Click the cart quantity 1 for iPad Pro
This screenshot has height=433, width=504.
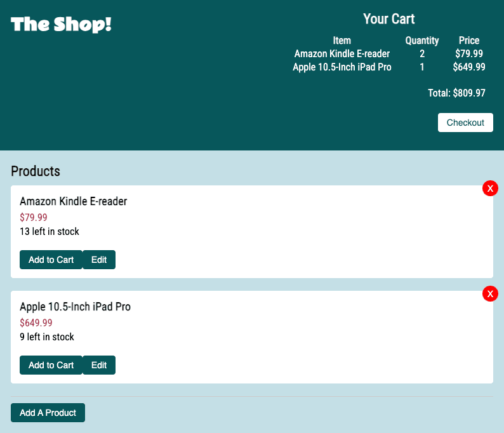[422, 67]
